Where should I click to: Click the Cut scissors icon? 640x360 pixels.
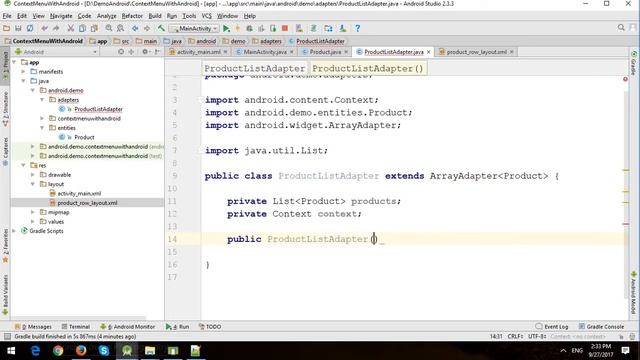(x=71, y=29)
